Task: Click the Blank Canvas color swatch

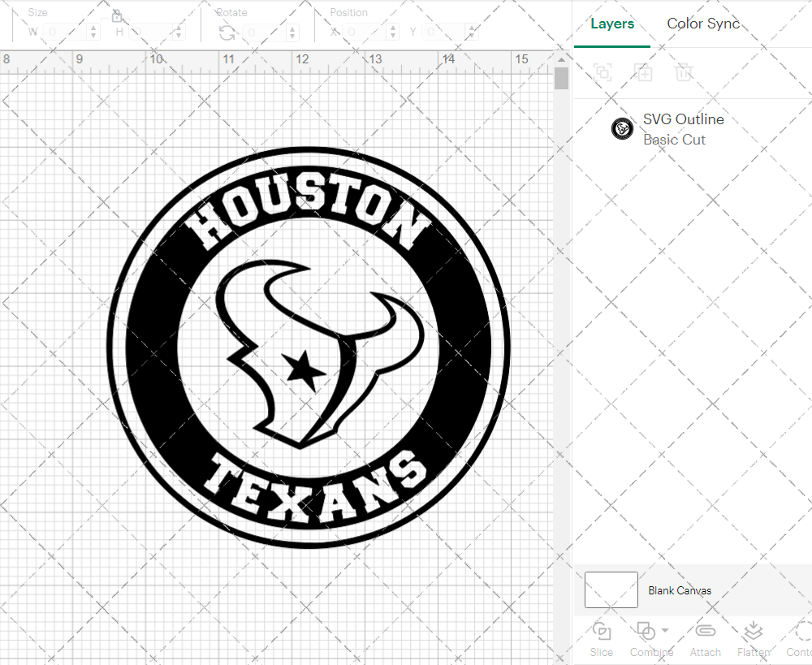Action: (x=611, y=589)
